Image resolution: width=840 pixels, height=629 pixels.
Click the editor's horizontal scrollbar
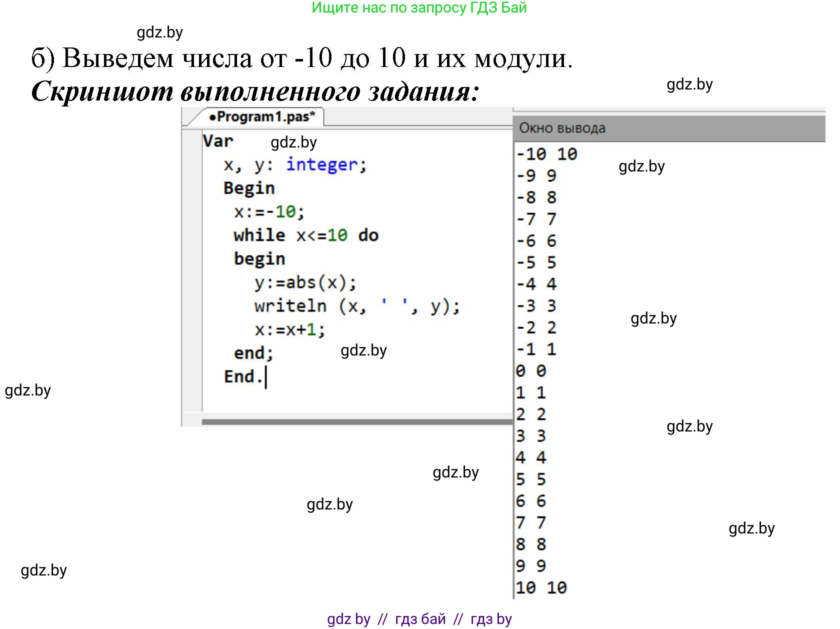356,422
